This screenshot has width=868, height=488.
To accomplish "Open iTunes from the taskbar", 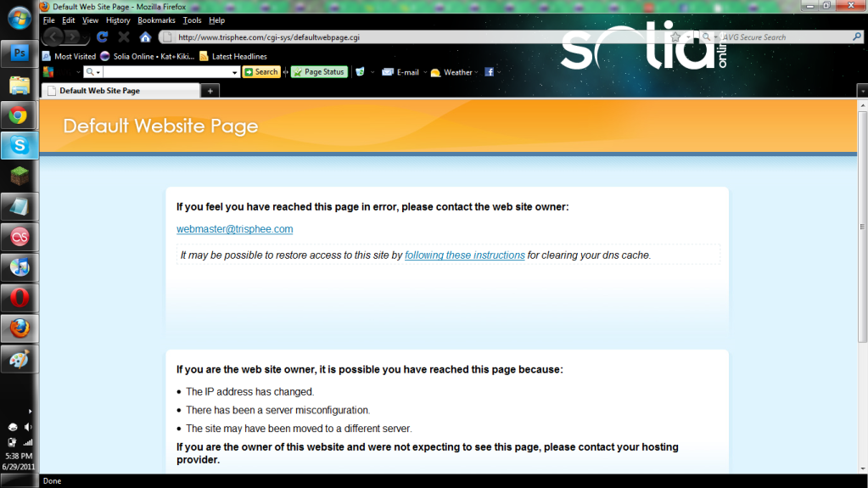I will (20, 267).
